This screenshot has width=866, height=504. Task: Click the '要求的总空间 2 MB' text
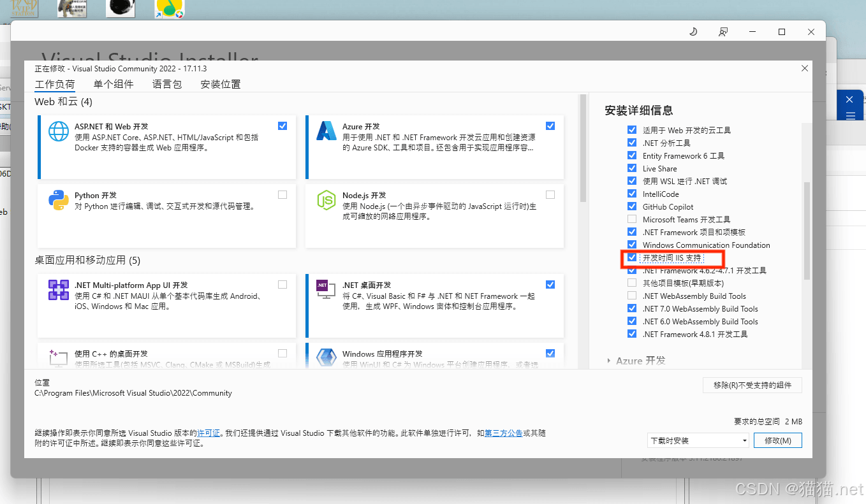[768, 422]
